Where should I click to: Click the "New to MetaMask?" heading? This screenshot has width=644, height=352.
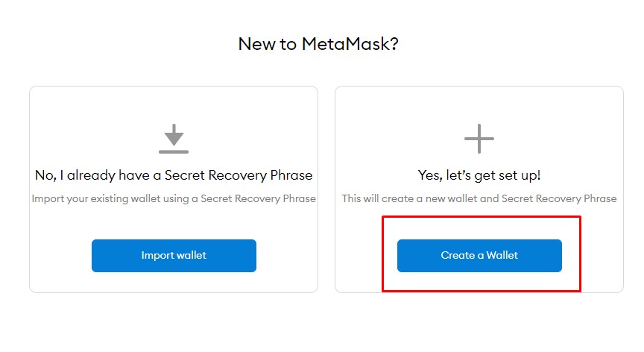[x=318, y=44]
